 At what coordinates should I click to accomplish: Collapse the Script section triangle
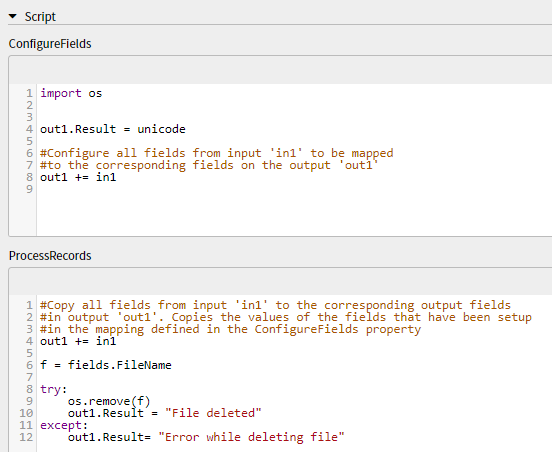pyautogui.click(x=13, y=16)
